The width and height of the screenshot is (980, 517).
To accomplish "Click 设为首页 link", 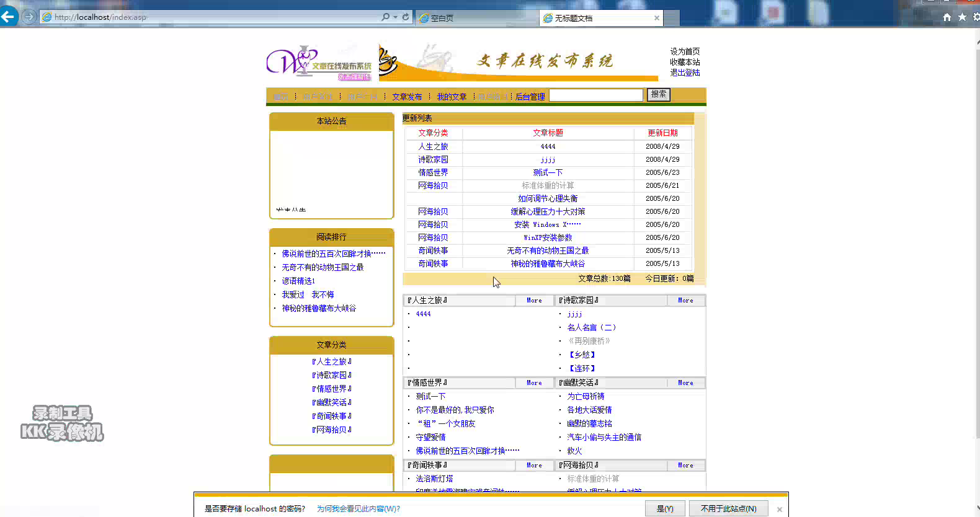I will click(685, 51).
